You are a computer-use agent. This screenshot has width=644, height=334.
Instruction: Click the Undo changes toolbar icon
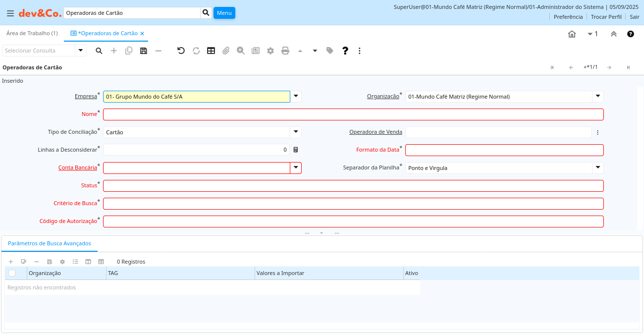tap(181, 51)
